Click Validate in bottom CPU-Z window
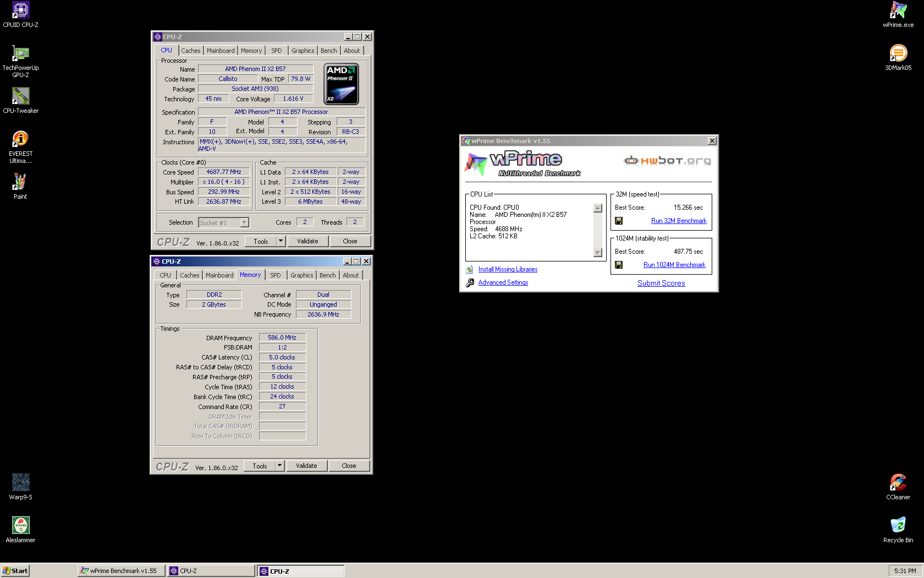 (x=306, y=466)
